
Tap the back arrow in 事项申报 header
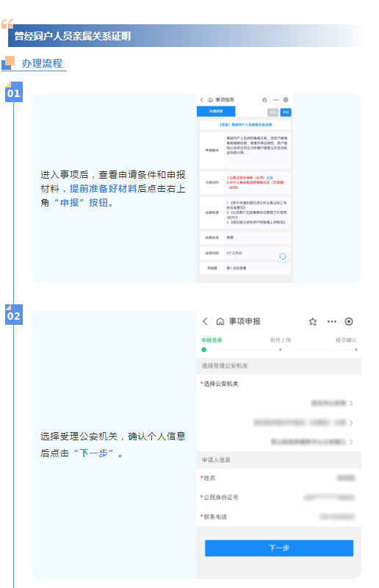(205, 321)
